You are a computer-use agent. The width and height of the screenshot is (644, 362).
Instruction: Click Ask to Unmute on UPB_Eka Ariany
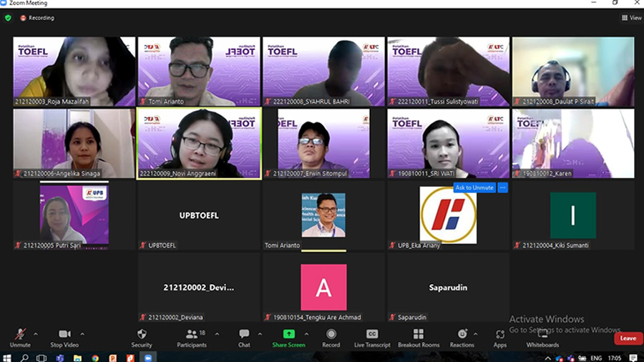(474, 187)
